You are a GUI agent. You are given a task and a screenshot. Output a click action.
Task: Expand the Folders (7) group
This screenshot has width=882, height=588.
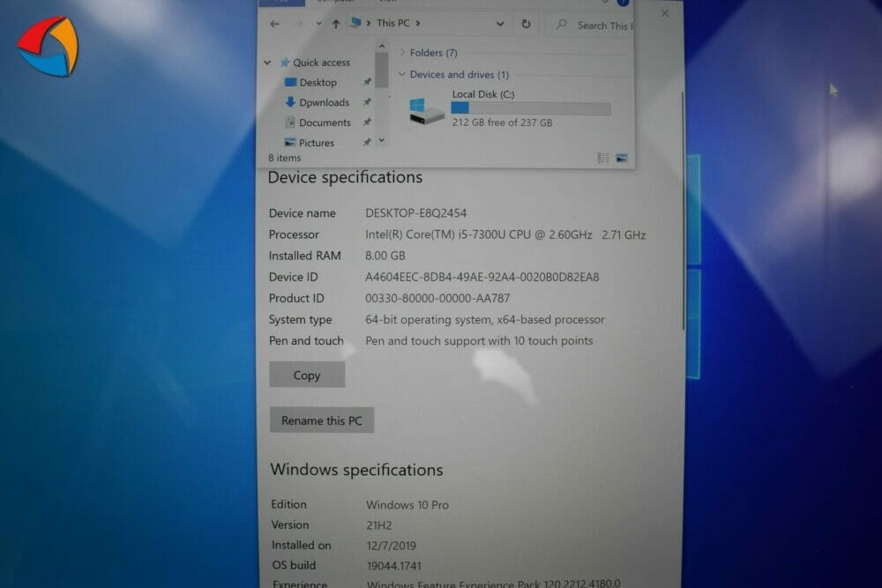[x=402, y=52]
